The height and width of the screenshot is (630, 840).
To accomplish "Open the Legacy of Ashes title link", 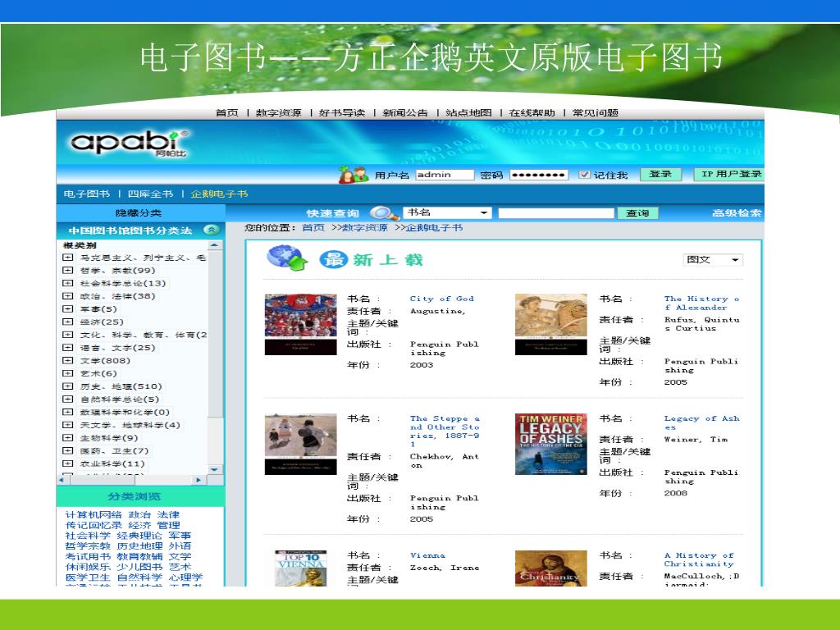I will 702,422.
